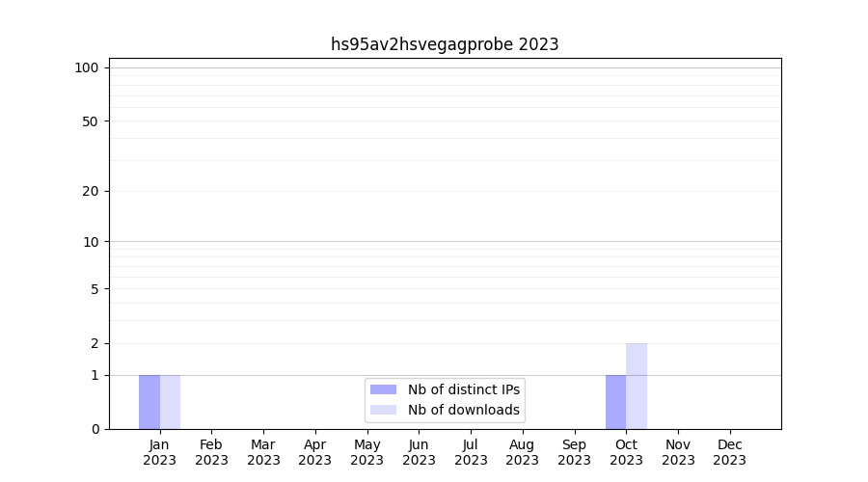Select the October downloads bar

(x=637, y=386)
